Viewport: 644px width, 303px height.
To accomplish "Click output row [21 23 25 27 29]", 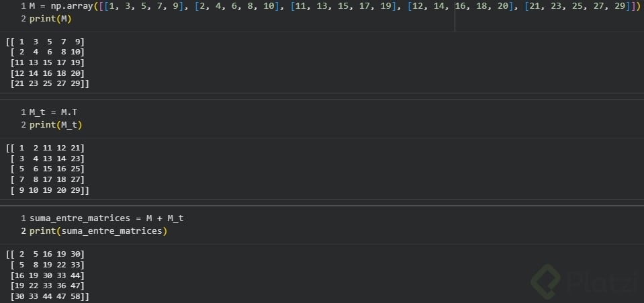I will point(48,83).
